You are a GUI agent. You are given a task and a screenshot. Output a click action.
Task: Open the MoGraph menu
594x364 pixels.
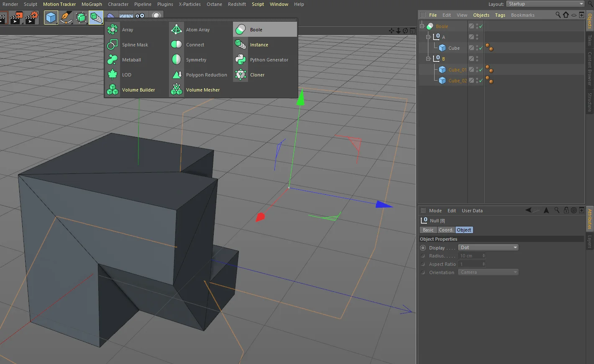92,4
